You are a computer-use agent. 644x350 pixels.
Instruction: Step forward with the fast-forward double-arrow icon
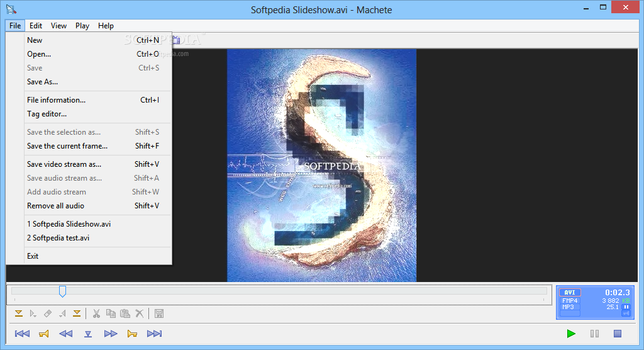click(111, 334)
